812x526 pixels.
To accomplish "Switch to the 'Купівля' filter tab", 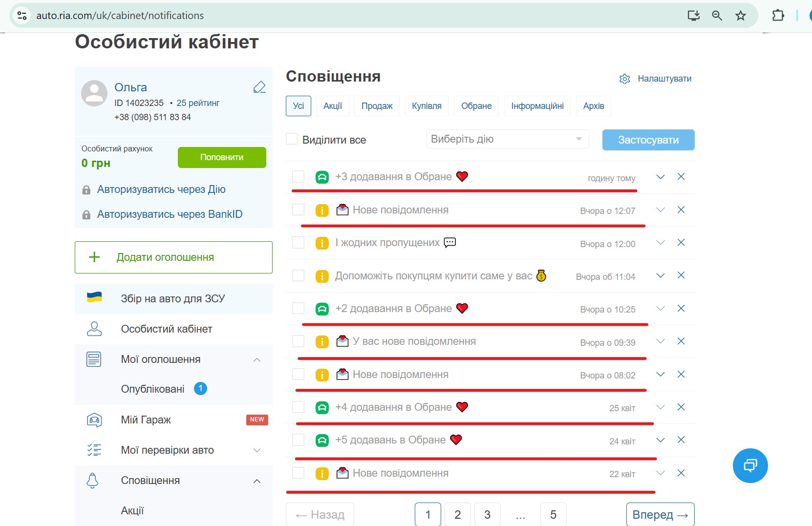I will click(x=427, y=106).
